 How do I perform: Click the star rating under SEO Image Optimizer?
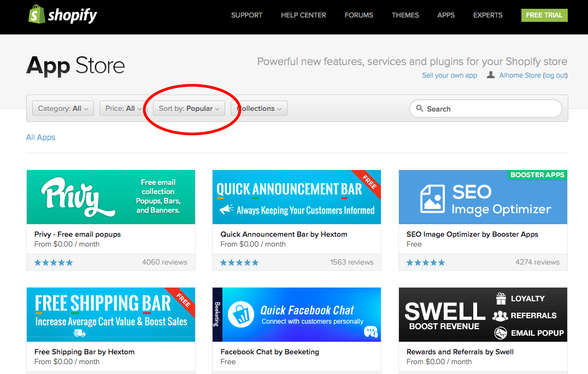(x=426, y=262)
